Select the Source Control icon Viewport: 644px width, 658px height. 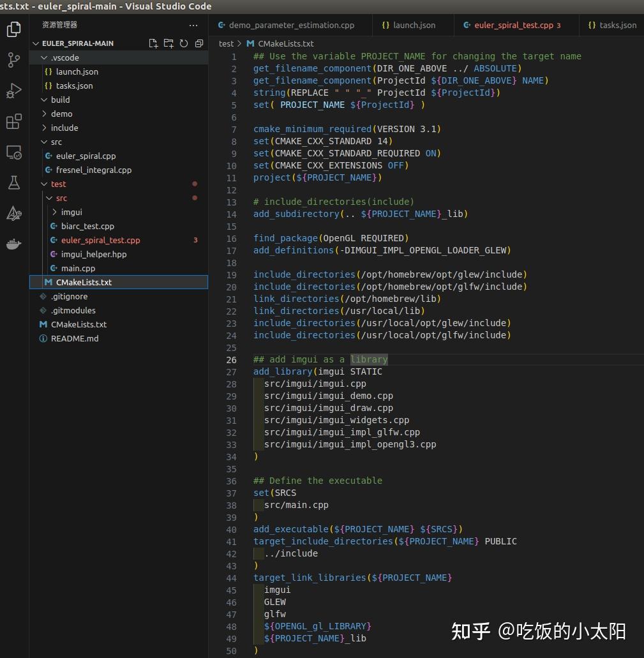(13, 59)
